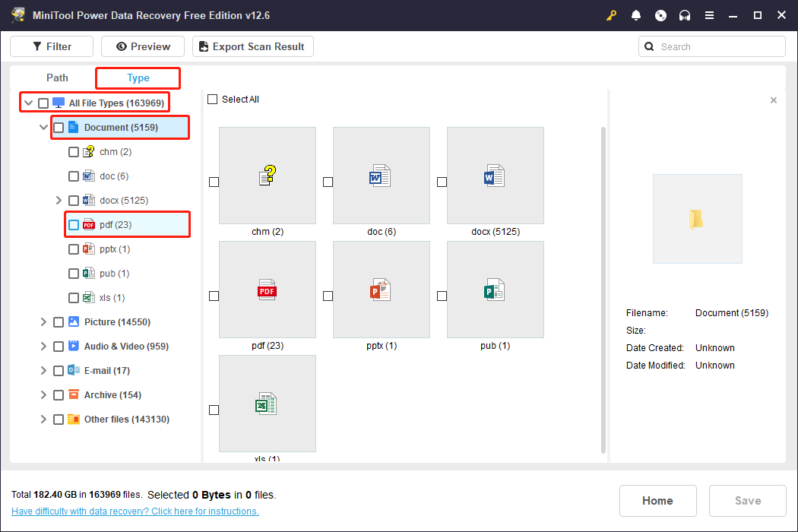798x532 pixels.
Task: Enable the Select All checkbox
Action: tap(211, 99)
